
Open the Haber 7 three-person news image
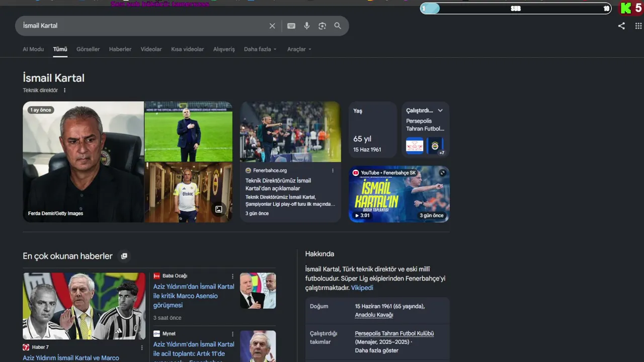pyautogui.click(x=84, y=306)
